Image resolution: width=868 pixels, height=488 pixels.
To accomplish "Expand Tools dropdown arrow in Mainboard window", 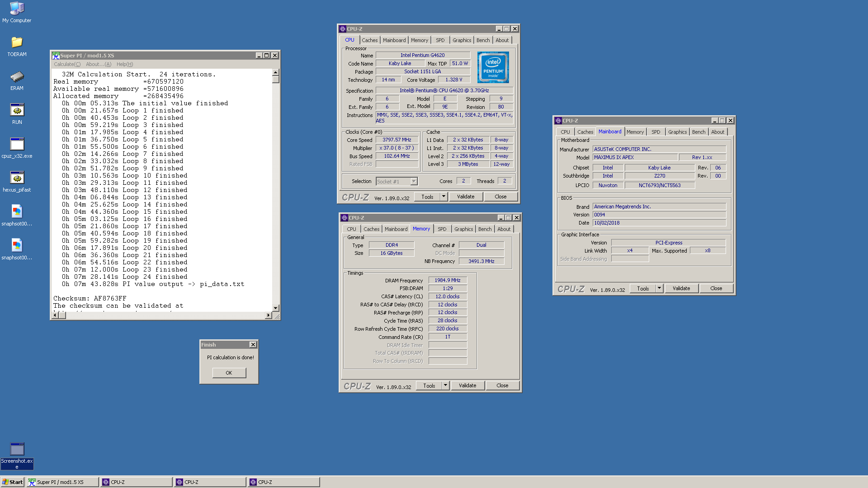I will [x=660, y=288].
